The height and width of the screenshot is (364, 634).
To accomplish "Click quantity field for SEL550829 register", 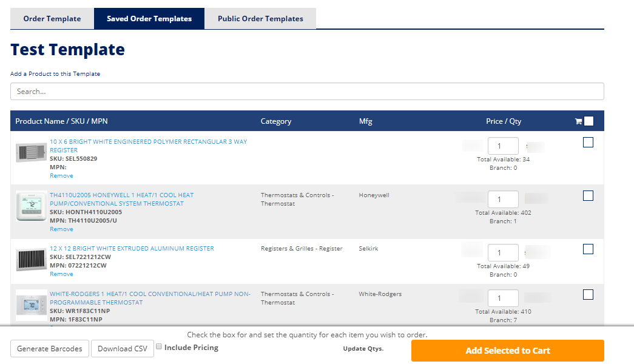I will coord(503,146).
